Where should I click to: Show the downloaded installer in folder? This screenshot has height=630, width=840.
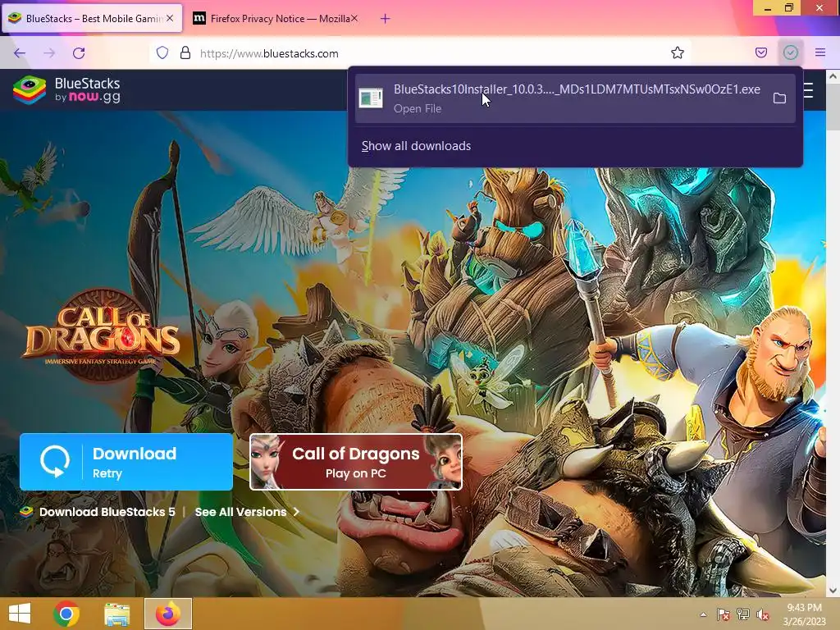(x=779, y=98)
